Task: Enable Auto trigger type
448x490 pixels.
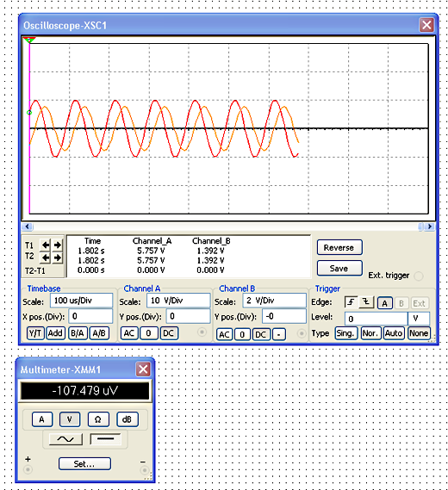Action: point(394,333)
